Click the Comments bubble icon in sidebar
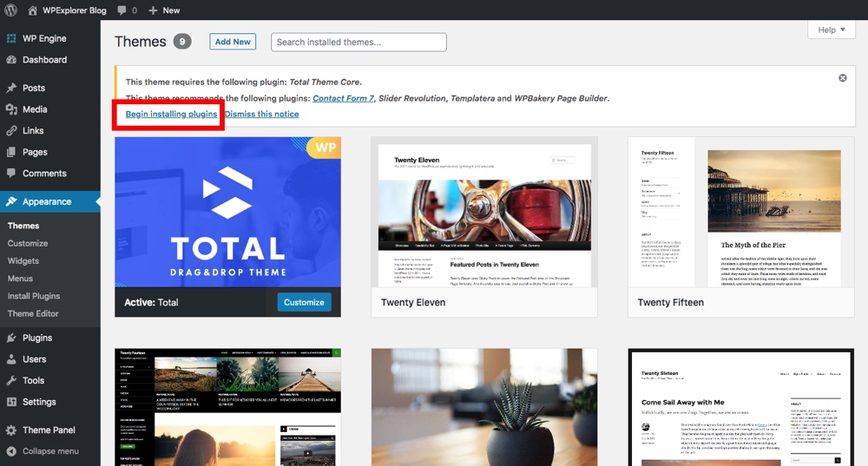The image size is (868, 466). 11,174
